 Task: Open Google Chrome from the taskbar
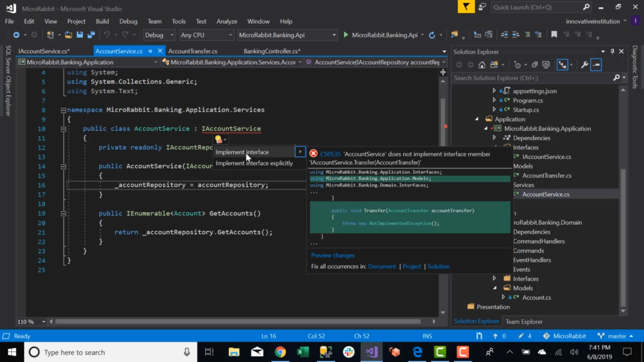[280, 352]
